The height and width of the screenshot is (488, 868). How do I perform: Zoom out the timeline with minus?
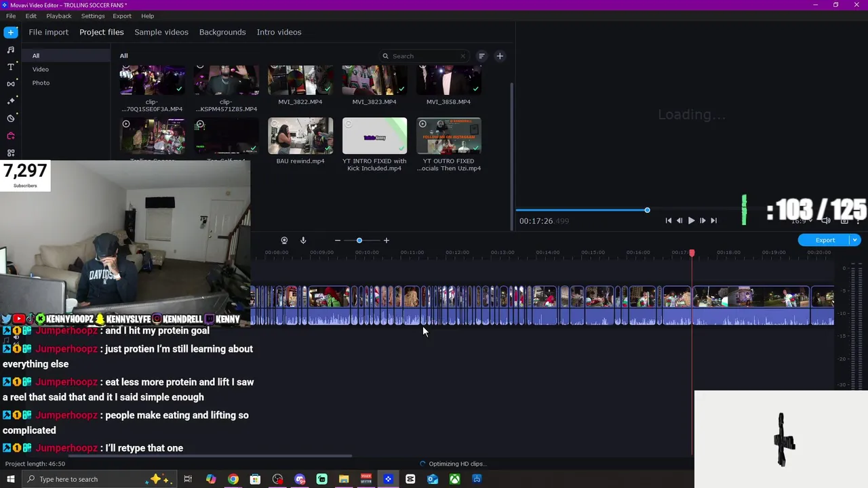click(x=338, y=241)
